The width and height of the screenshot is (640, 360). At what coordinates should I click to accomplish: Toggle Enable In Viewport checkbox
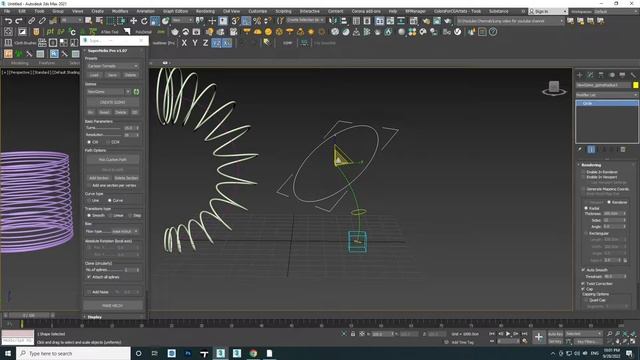[583, 177]
